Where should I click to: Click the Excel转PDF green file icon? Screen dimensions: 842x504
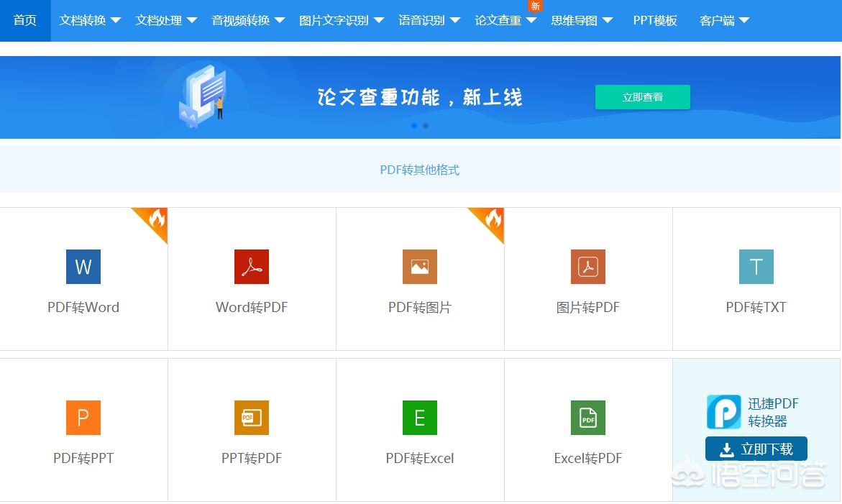[588, 418]
